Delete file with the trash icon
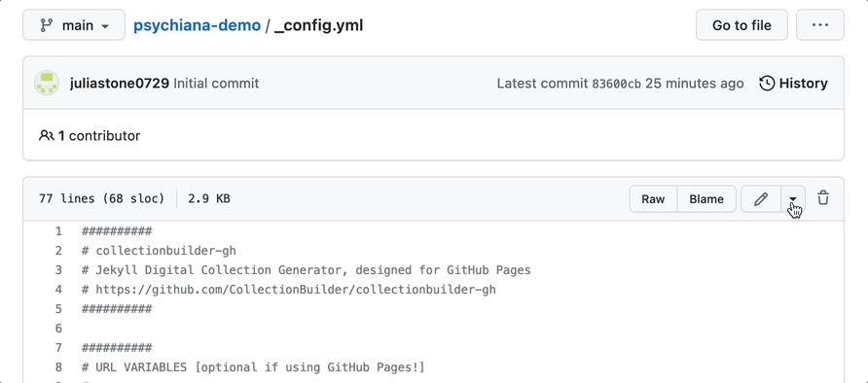 point(823,198)
